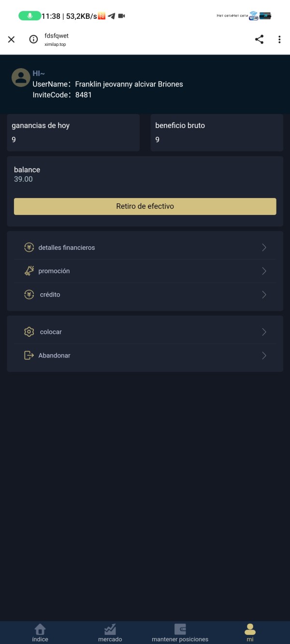Open the three-dot browser menu
The height and width of the screenshot is (644, 290).
tap(279, 40)
